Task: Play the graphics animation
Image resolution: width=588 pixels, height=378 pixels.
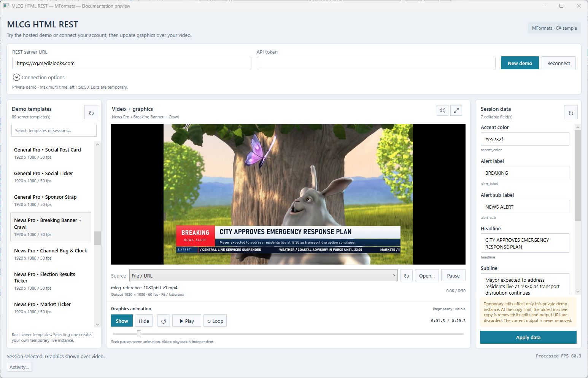Action: 187,321
